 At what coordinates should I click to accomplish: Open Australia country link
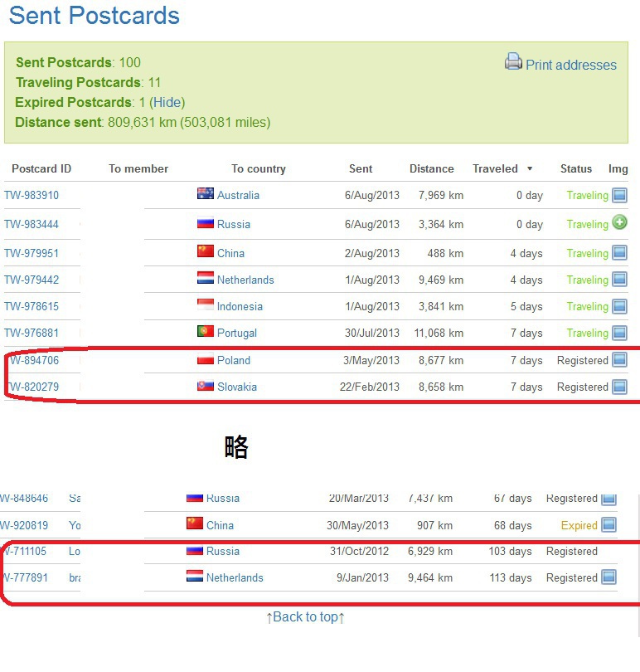click(x=238, y=196)
